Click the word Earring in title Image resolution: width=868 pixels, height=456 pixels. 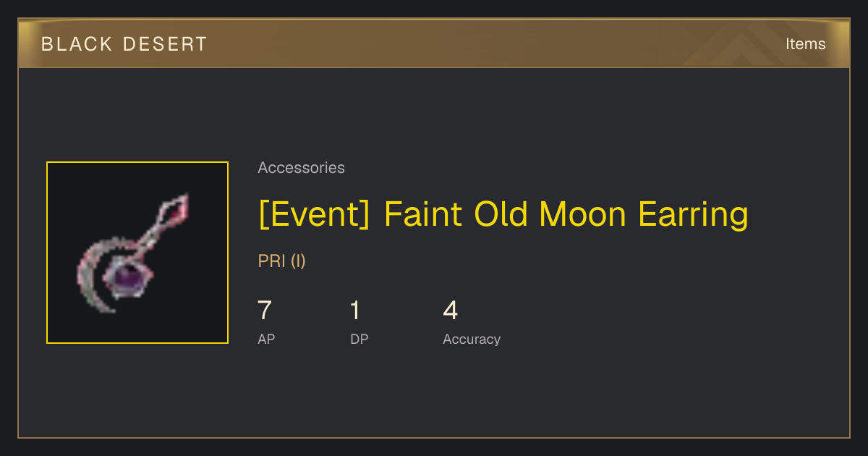pyautogui.click(x=693, y=214)
